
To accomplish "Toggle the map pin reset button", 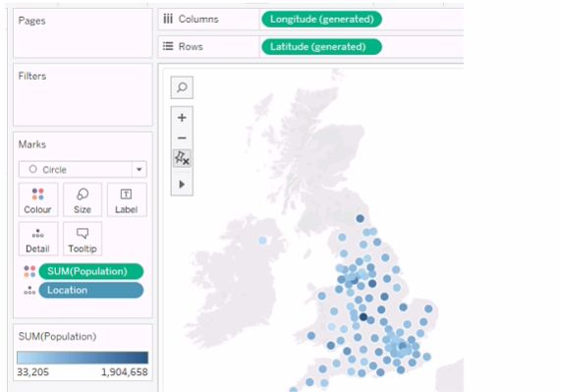I will [182, 158].
